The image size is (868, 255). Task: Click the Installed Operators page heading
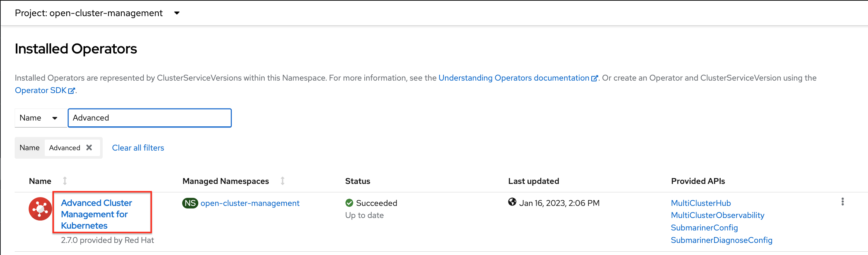(x=76, y=49)
